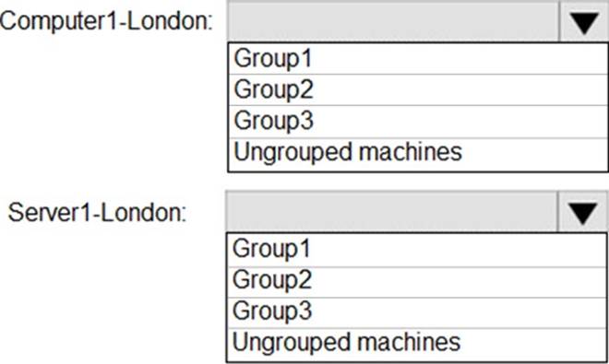This screenshot has height=364, width=609.
Task: Pick the first group option under Computer1-London
Action: click(x=418, y=59)
